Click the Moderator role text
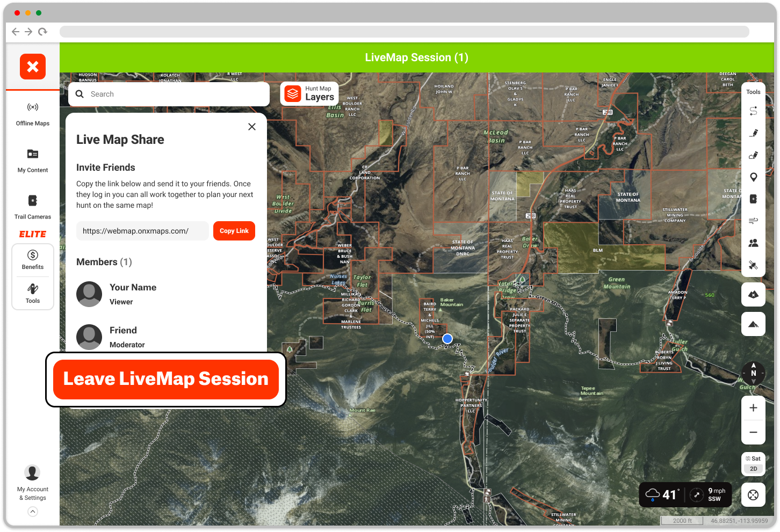The width and height of the screenshot is (780, 532). click(x=127, y=345)
